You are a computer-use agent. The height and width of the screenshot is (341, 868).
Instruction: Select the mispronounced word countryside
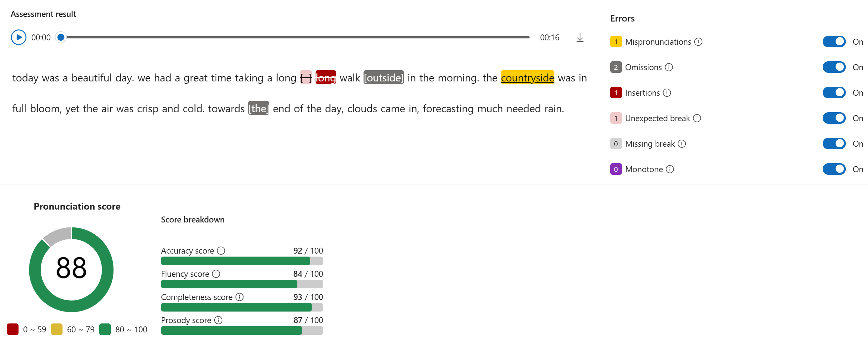pos(527,78)
